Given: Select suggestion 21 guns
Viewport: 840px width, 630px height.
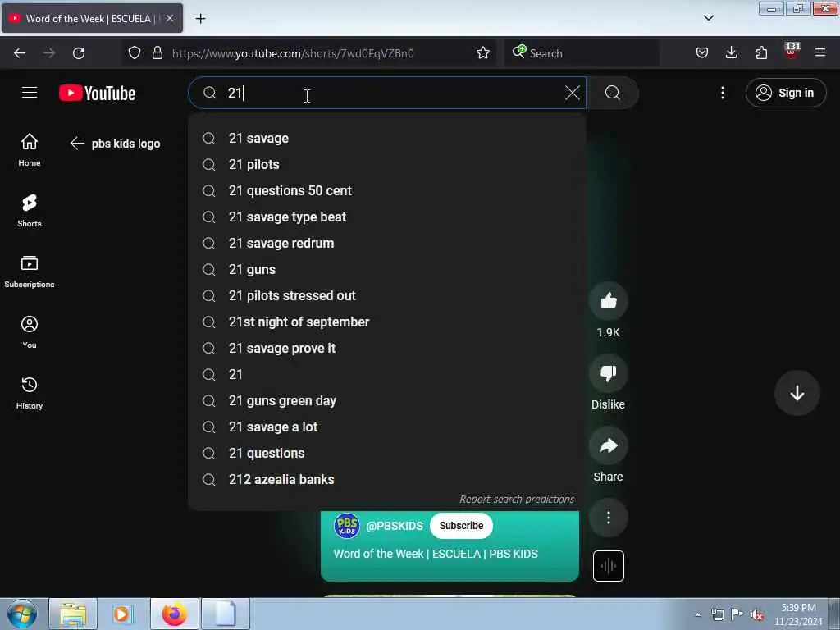Looking at the screenshot, I should pos(387,269).
